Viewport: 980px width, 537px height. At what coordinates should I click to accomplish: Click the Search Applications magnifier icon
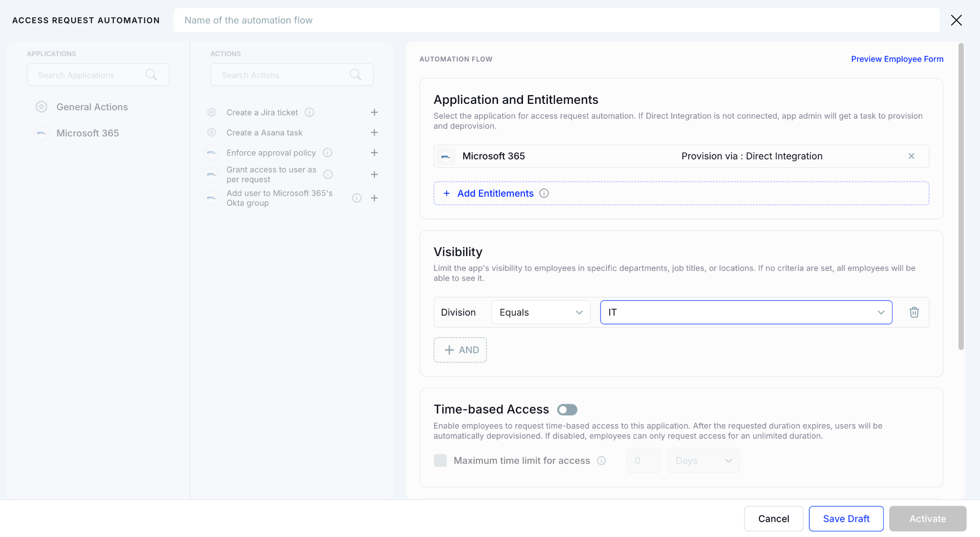151,75
